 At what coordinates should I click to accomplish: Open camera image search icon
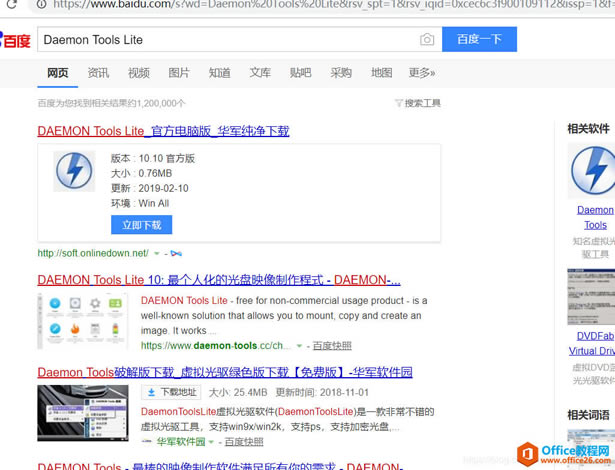coord(427,39)
